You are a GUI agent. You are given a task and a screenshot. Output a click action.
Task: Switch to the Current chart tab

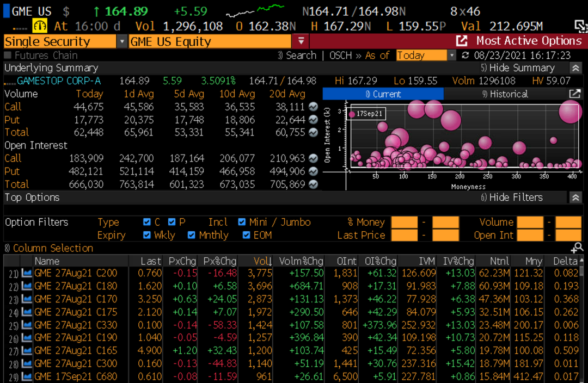(383, 94)
